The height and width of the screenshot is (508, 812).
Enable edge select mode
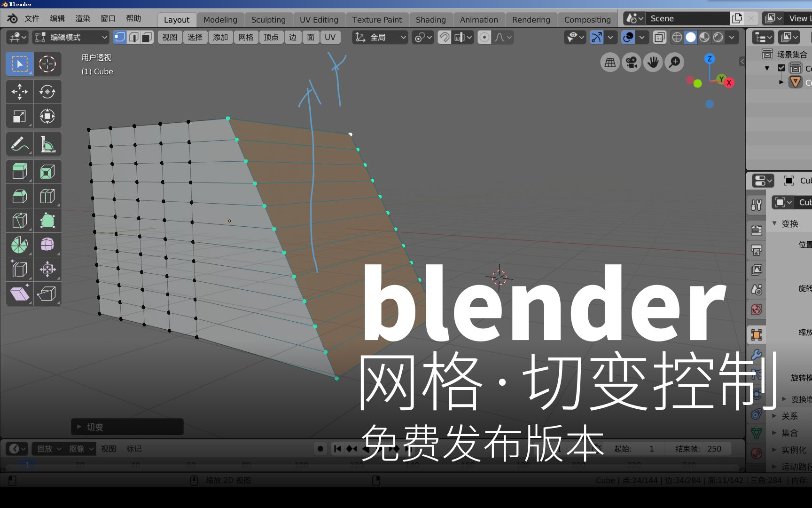tap(134, 37)
